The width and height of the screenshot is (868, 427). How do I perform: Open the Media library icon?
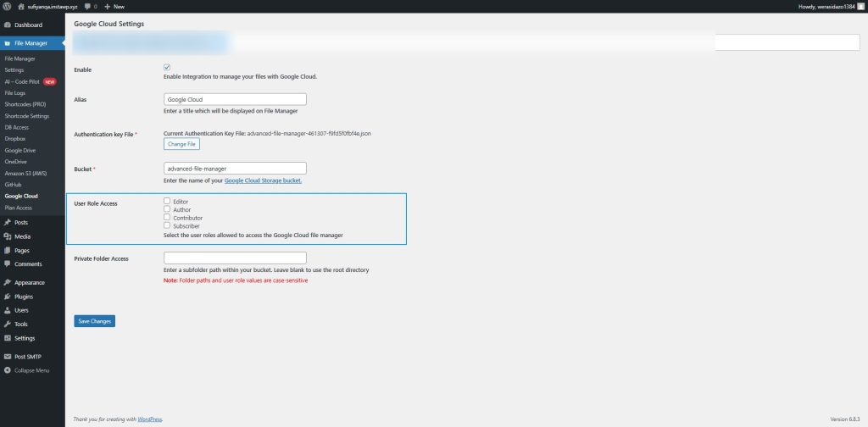(x=7, y=236)
